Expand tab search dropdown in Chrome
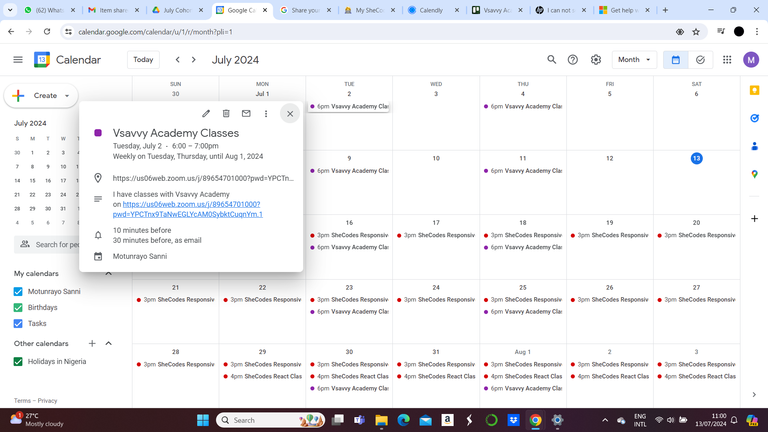The image size is (768, 432). click(10, 10)
